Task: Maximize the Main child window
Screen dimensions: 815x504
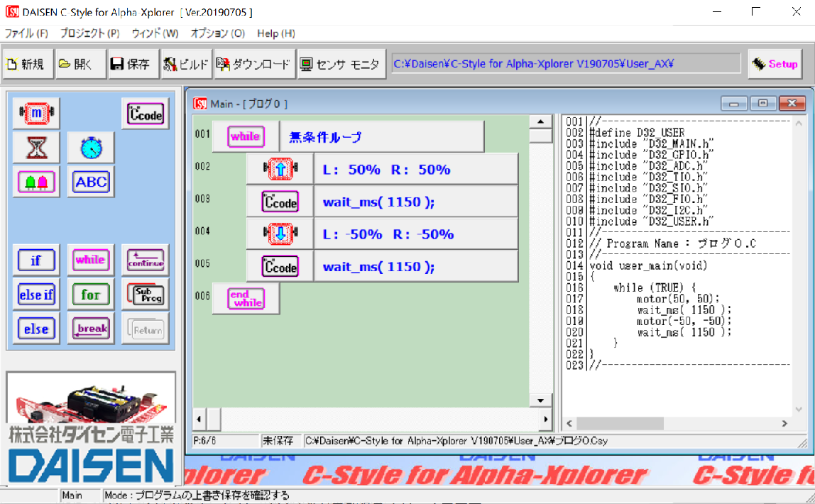Action: point(762,104)
